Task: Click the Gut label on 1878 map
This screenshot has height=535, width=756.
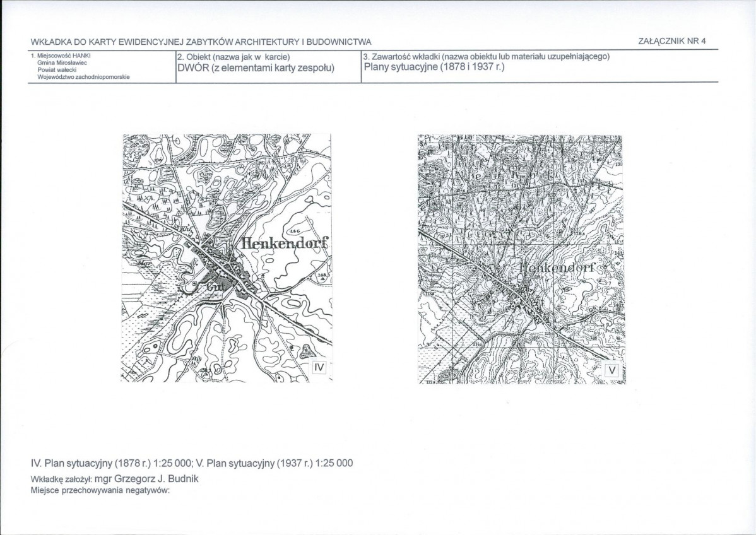Action: [213, 287]
